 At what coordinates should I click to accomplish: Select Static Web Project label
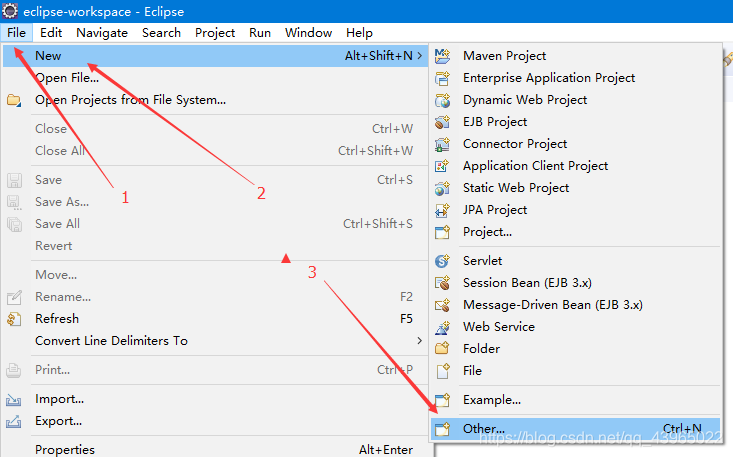click(516, 187)
